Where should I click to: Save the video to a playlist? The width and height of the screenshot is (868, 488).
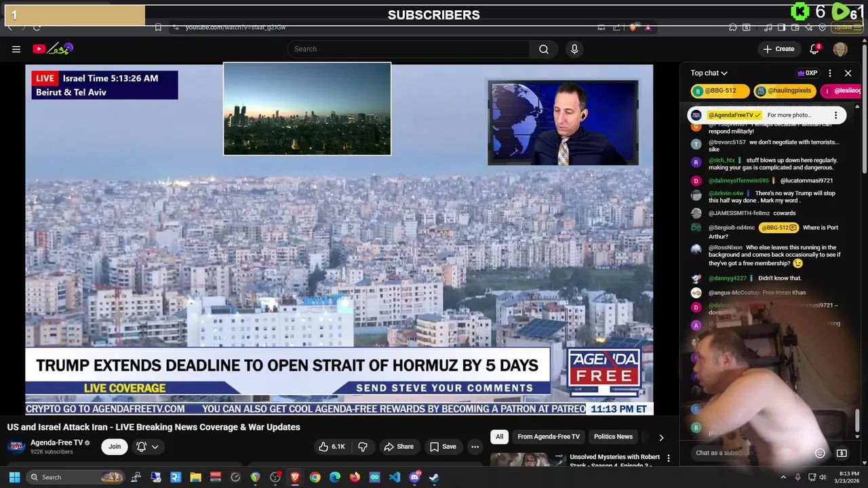pyautogui.click(x=443, y=447)
